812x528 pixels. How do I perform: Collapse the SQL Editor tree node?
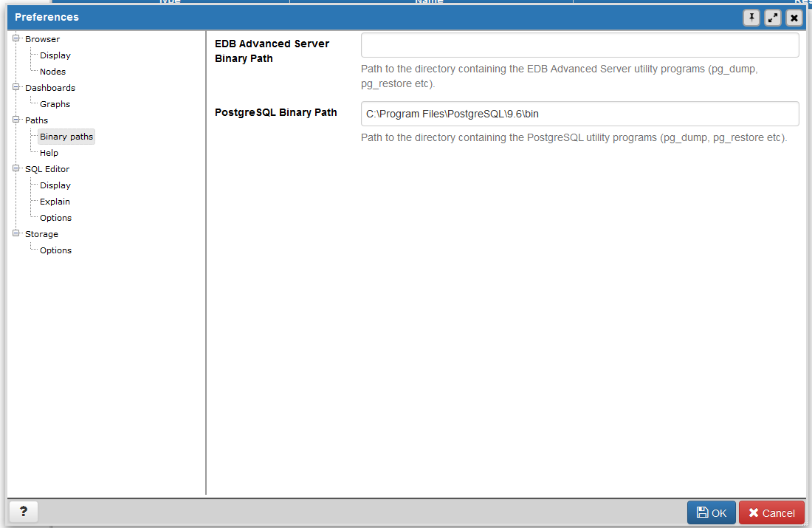point(16,168)
